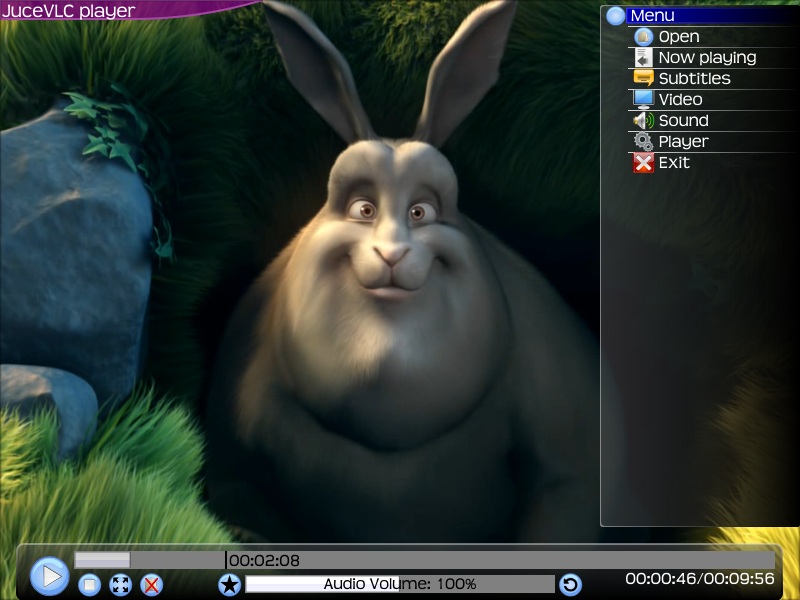Select the Video menu entry
The image size is (800, 600).
[x=712, y=99]
